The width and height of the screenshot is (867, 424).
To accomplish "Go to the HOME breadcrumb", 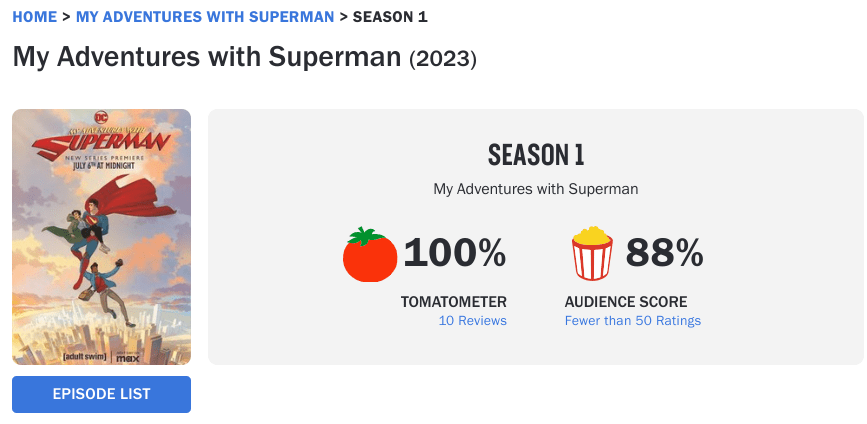I will [x=34, y=17].
